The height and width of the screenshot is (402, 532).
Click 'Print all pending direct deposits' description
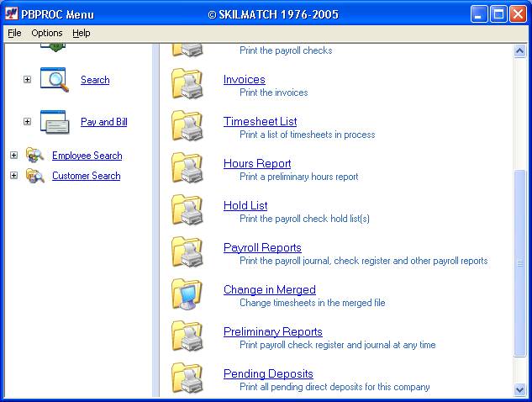click(334, 387)
